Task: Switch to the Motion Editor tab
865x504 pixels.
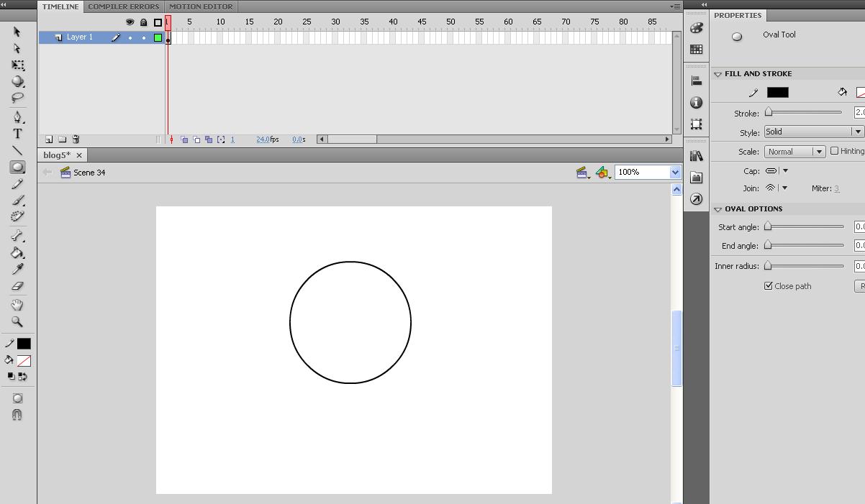Action: pyautogui.click(x=201, y=6)
